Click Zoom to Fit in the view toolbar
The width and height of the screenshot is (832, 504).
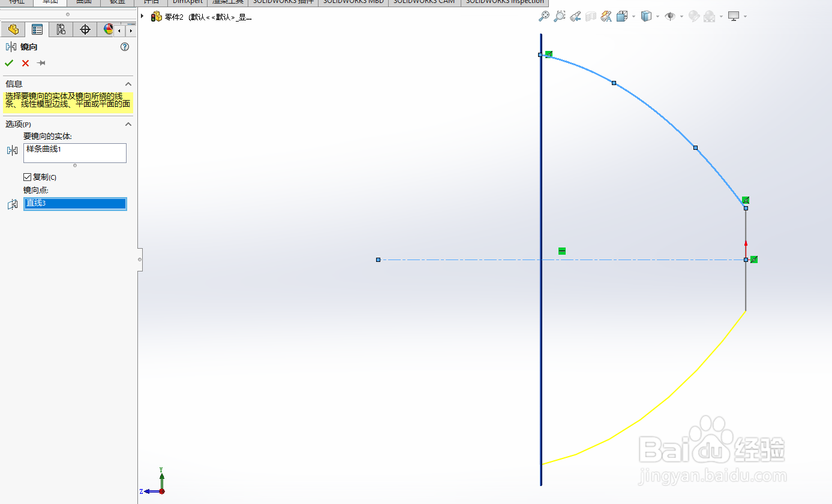pos(543,17)
